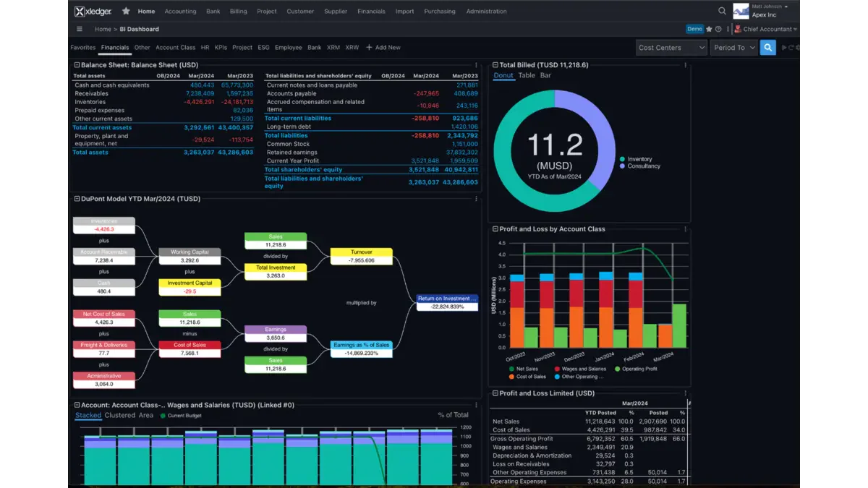Click the refresh icon right of blue search
Image resolution: width=868 pixels, height=488 pixels.
(x=792, y=48)
